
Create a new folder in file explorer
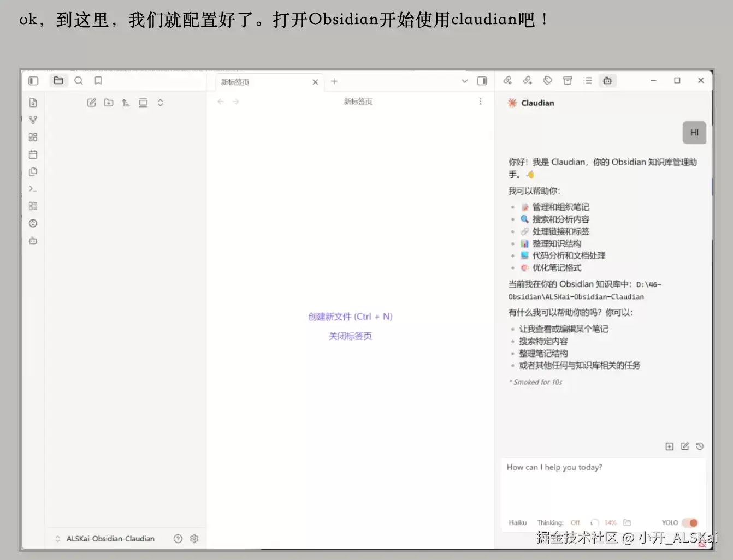tap(109, 103)
